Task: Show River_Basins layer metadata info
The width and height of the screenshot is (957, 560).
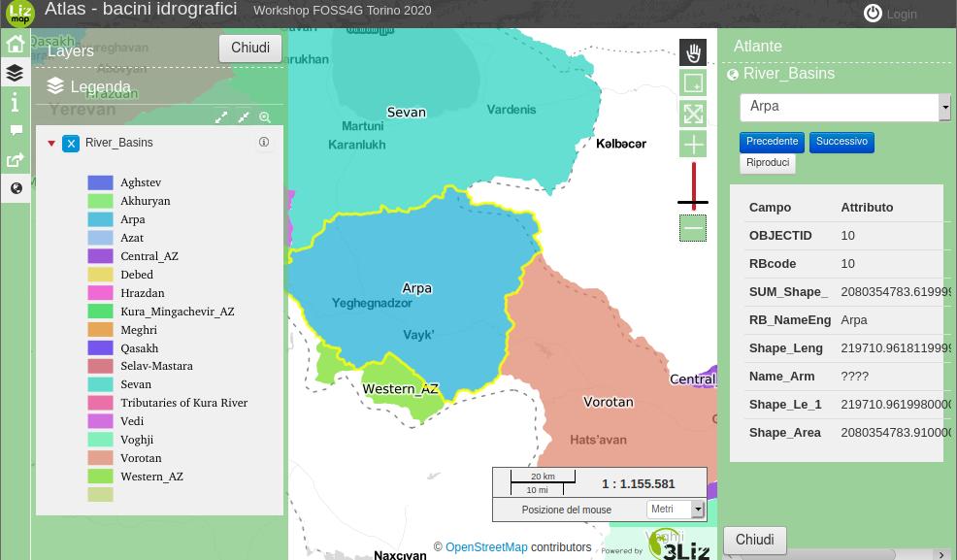Action: (264, 143)
